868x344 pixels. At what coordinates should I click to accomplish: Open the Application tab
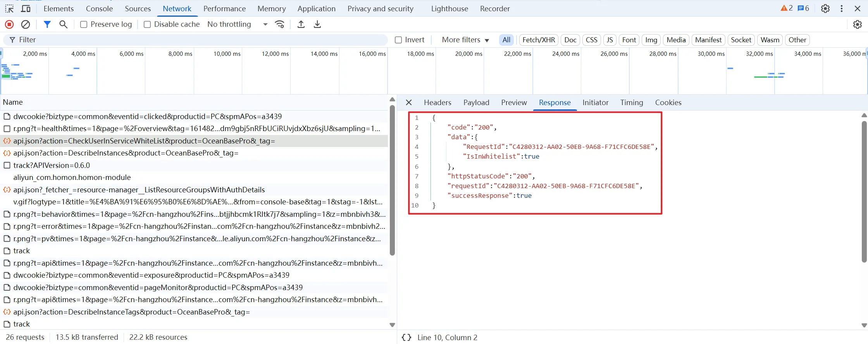tap(316, 9)
